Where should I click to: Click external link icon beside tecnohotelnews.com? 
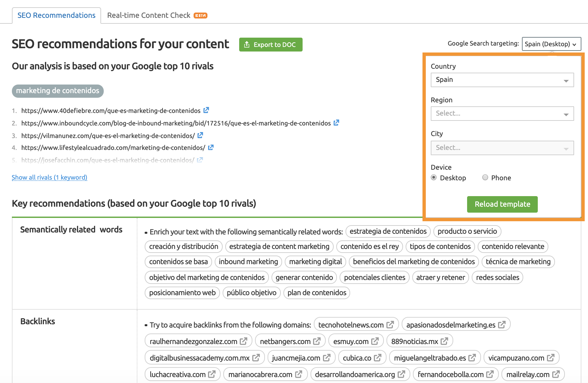[x=390, y=325]
